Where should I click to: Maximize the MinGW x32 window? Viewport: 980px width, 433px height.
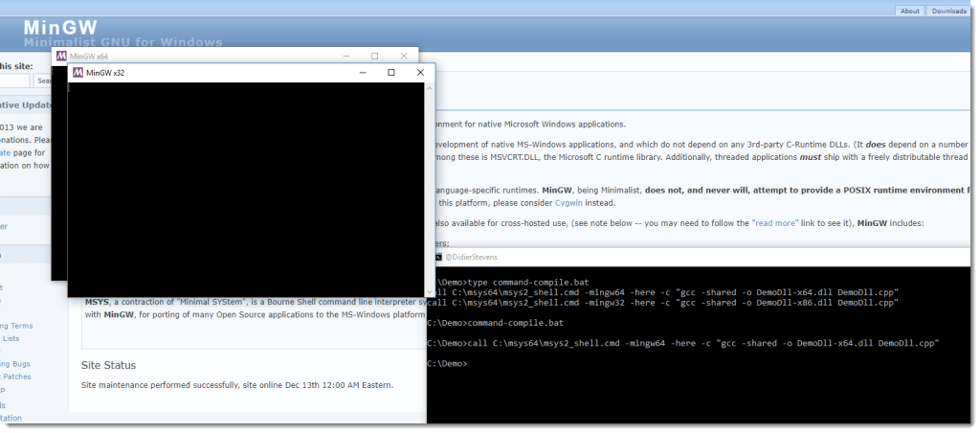point(390,73)
